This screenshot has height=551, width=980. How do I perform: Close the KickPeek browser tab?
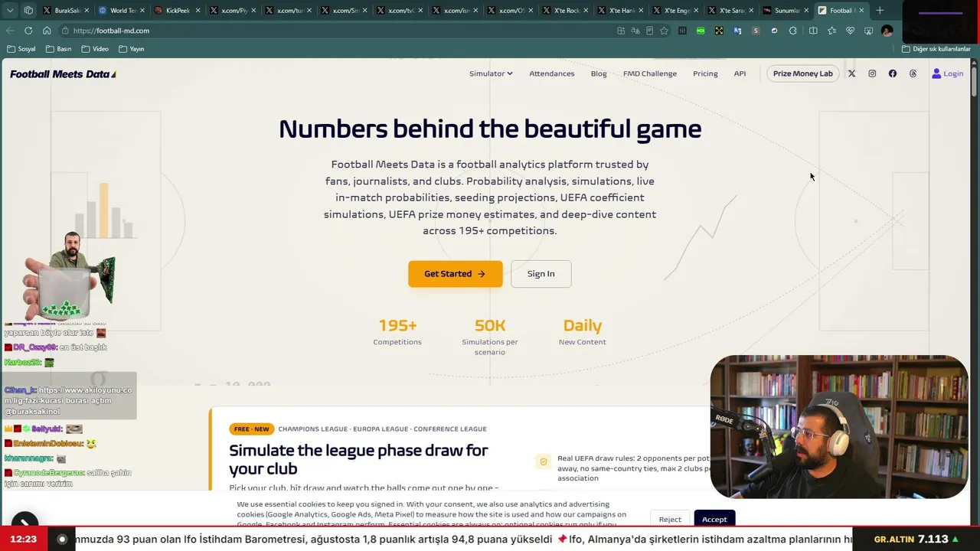[198, 11]
